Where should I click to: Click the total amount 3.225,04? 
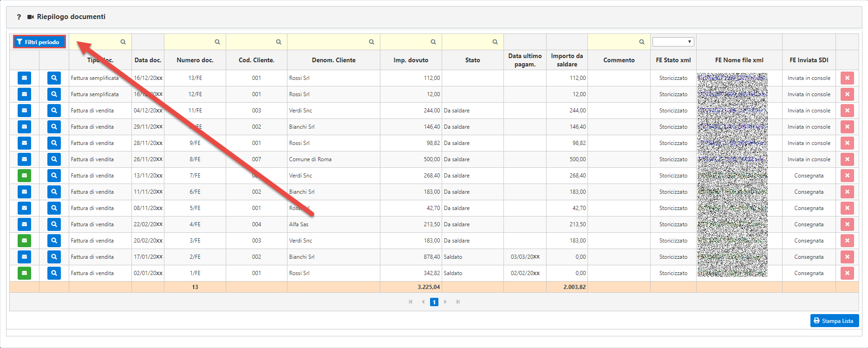pyautogui.click(x=429, y=287)
